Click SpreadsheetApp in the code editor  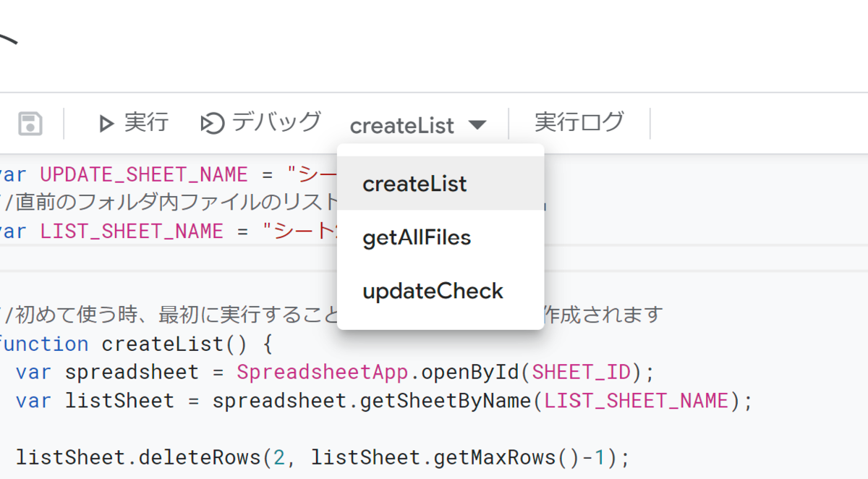323,373
